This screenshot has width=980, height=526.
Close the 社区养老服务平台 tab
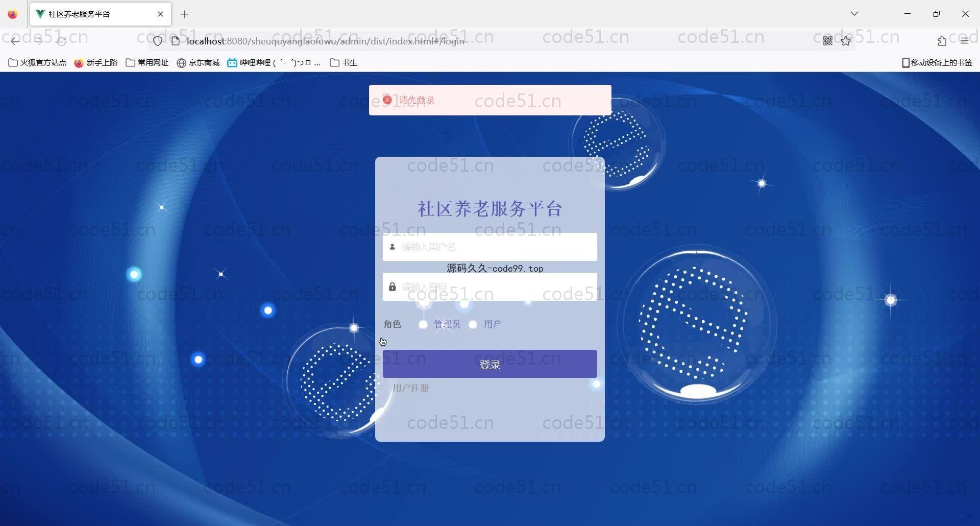(x=161, y=14)
